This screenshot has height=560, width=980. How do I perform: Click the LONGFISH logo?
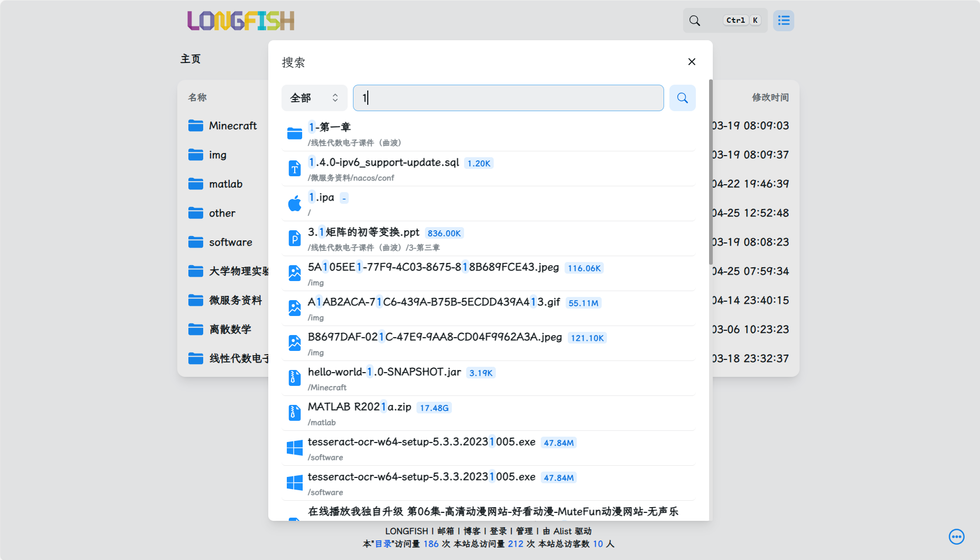tap(241, 21)
